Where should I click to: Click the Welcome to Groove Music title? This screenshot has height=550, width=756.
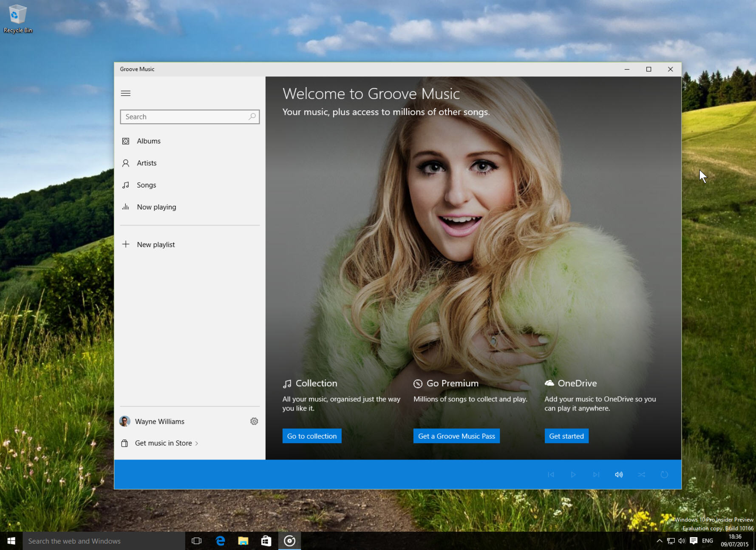tap(371, 94)
